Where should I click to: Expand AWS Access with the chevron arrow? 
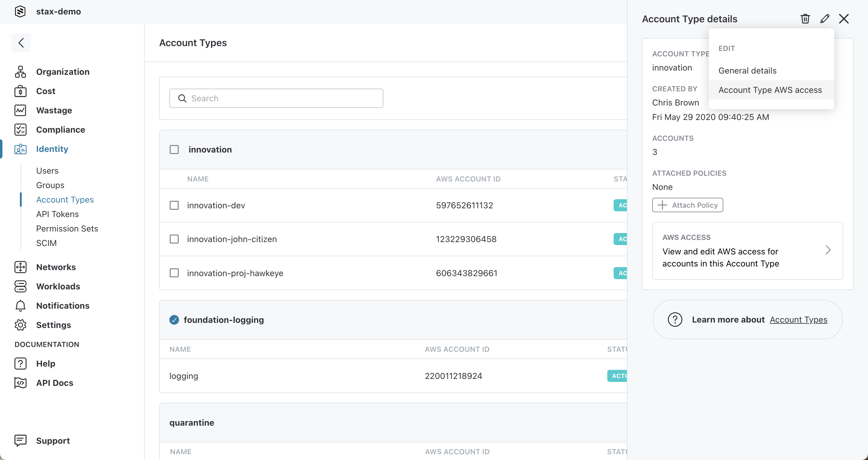click(x=828, y=250)
